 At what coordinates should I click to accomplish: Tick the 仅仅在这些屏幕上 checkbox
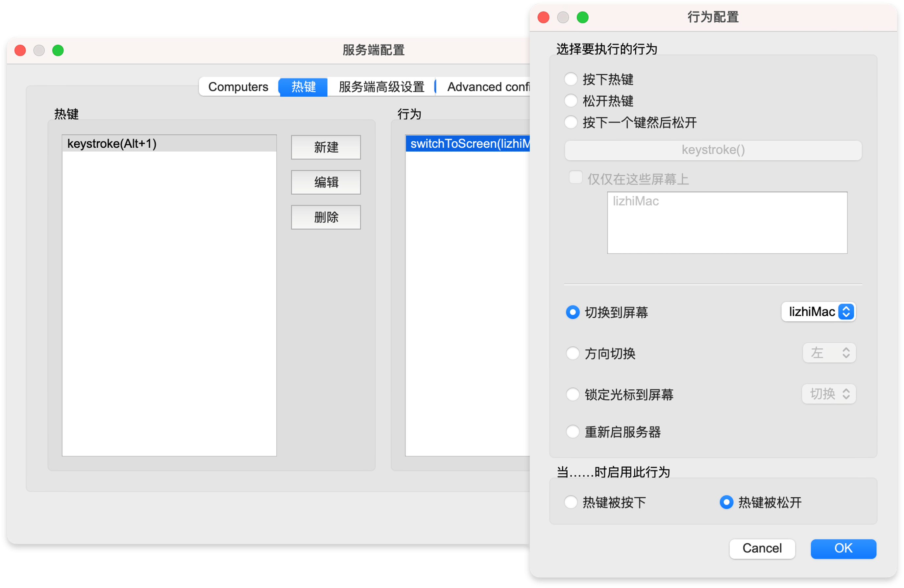coord(575,177)
